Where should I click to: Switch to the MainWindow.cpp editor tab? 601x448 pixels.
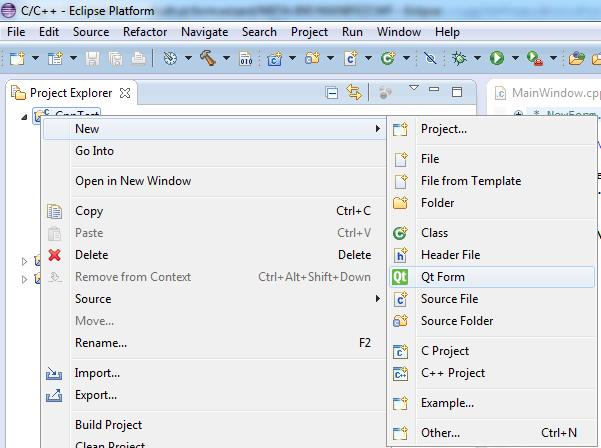pos(547,93)
